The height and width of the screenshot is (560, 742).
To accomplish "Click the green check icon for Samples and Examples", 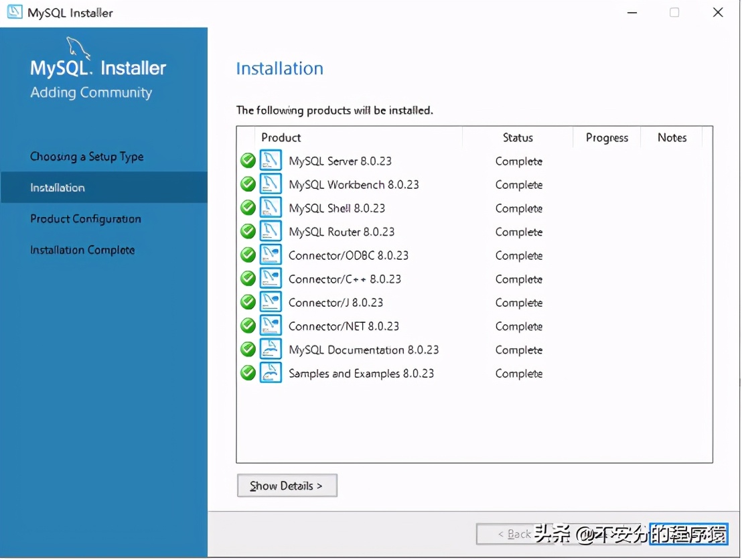I will tap(248, 373).
